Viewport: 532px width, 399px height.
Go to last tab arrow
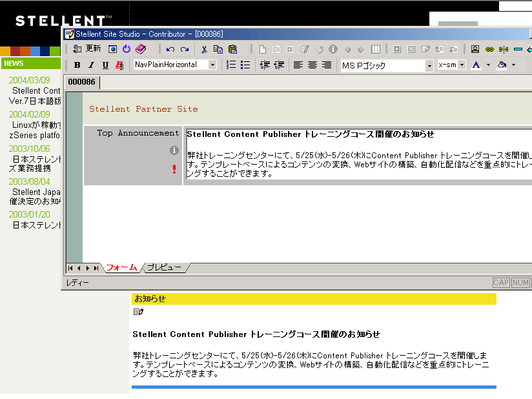tap(96, 269)
